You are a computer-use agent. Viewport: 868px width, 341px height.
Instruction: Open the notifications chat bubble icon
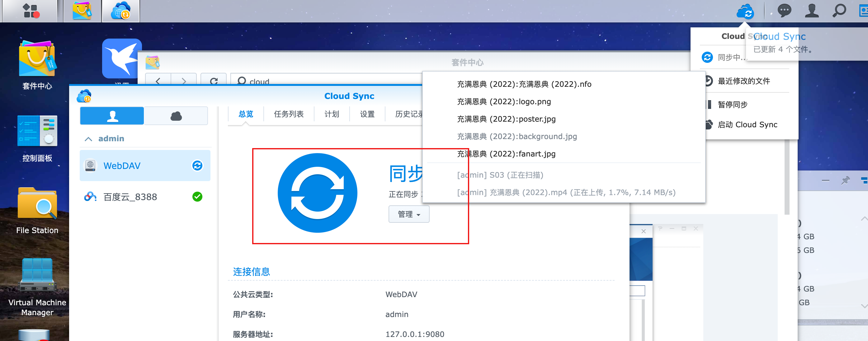click(x=785, y=11)
